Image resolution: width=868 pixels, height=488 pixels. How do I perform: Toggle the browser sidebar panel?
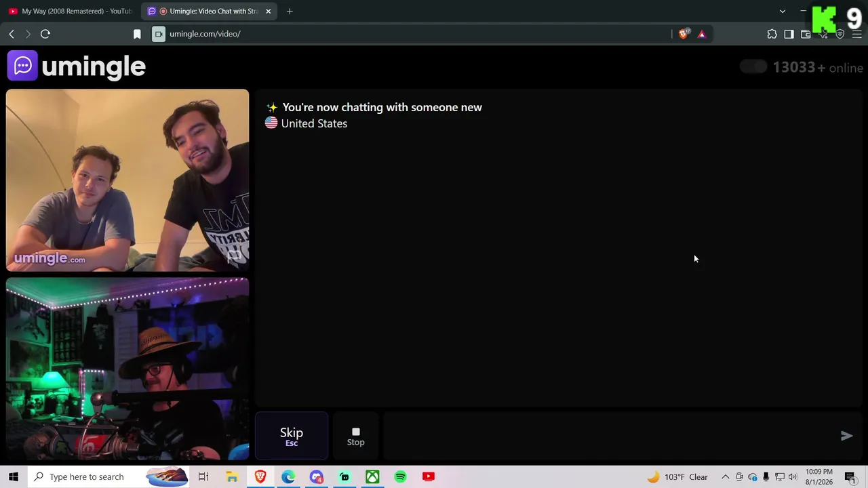(789, 34)
